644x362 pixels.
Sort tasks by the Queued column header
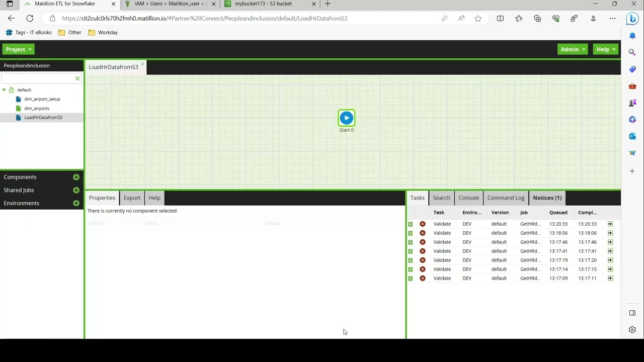tap(558, 213)
